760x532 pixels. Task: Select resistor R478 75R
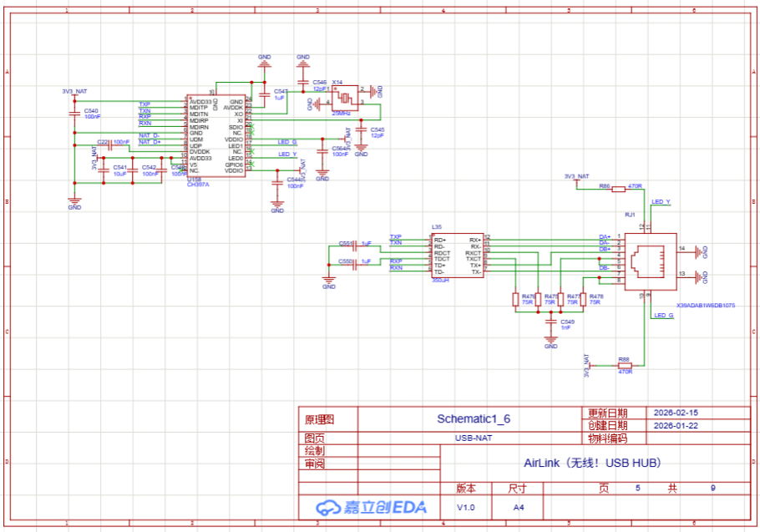coord(583,300)
